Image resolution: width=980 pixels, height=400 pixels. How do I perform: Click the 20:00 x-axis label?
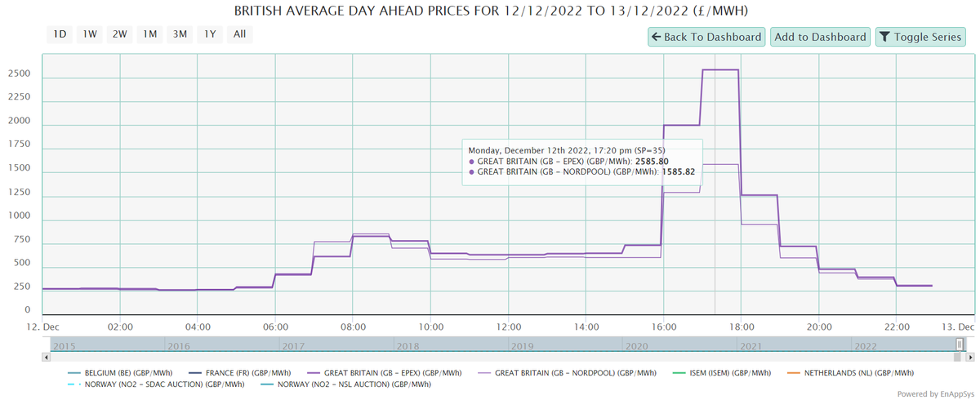click(818, 326)
